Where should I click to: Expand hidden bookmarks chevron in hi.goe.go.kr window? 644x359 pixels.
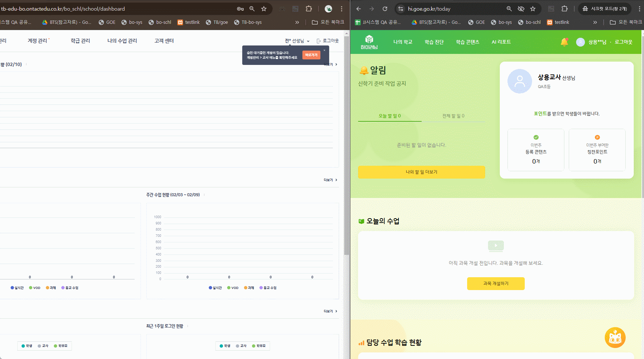coord(595,22)
